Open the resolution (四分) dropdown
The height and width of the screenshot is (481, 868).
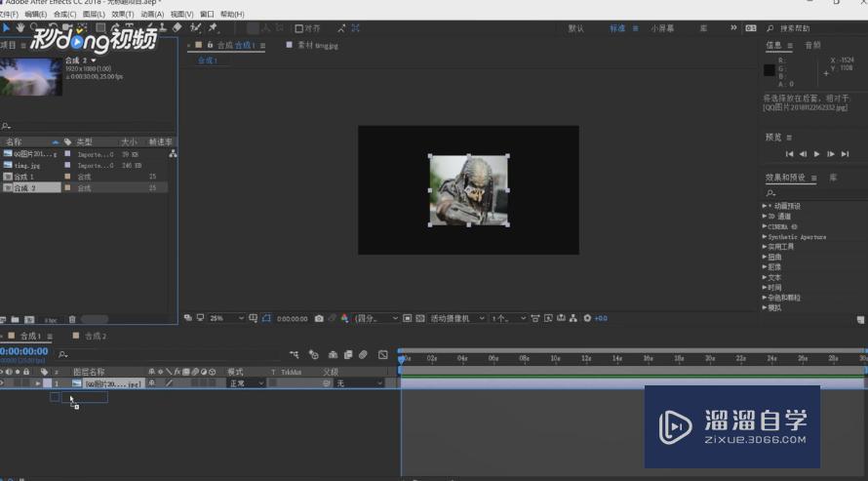(375, 318)
